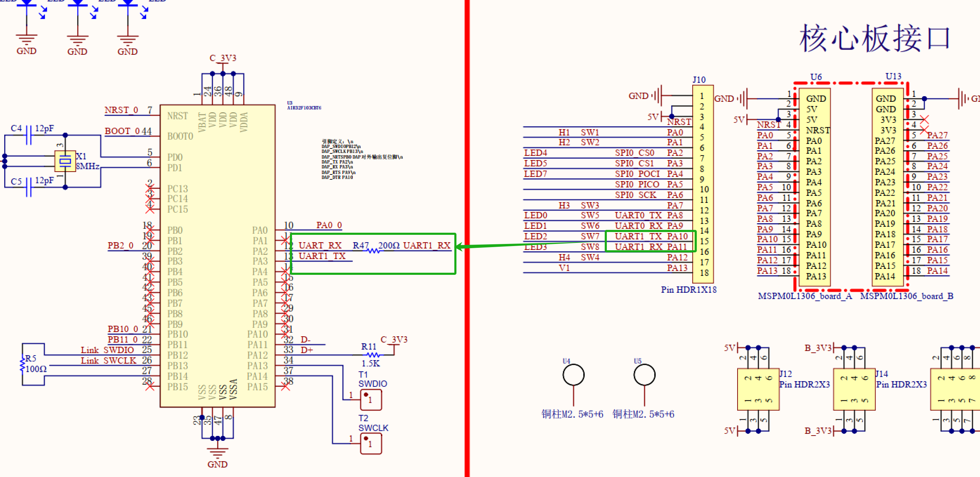
Task: Click the C5 12pF capacitor symbol
Action: click(x=28, y=187)
